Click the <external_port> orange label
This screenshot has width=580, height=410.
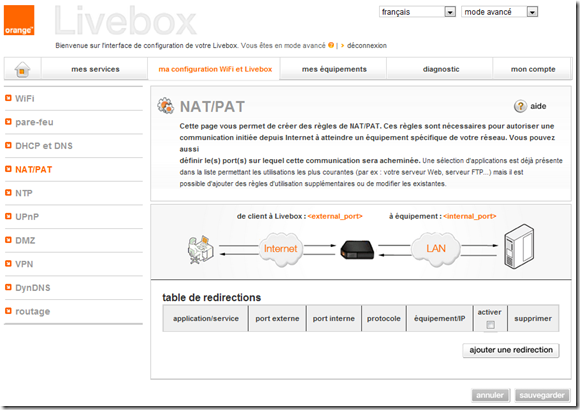(335, 216)
